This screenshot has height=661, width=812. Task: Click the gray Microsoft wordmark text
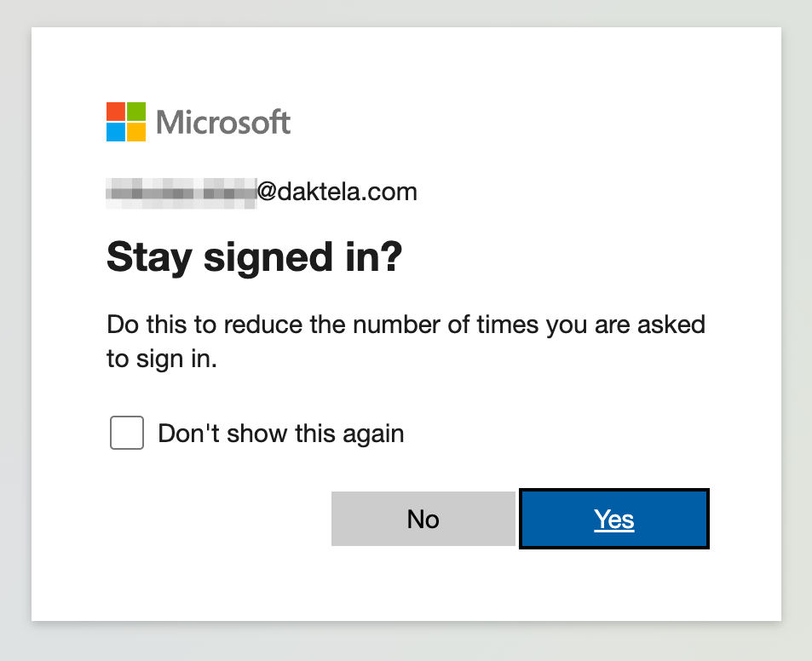coord(223,123)
